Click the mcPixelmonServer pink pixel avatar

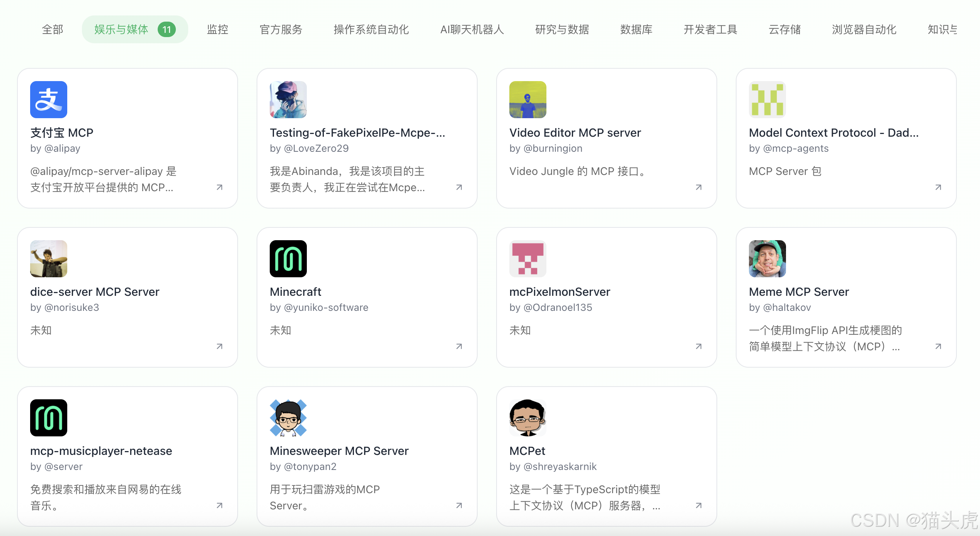click(528, 259)
